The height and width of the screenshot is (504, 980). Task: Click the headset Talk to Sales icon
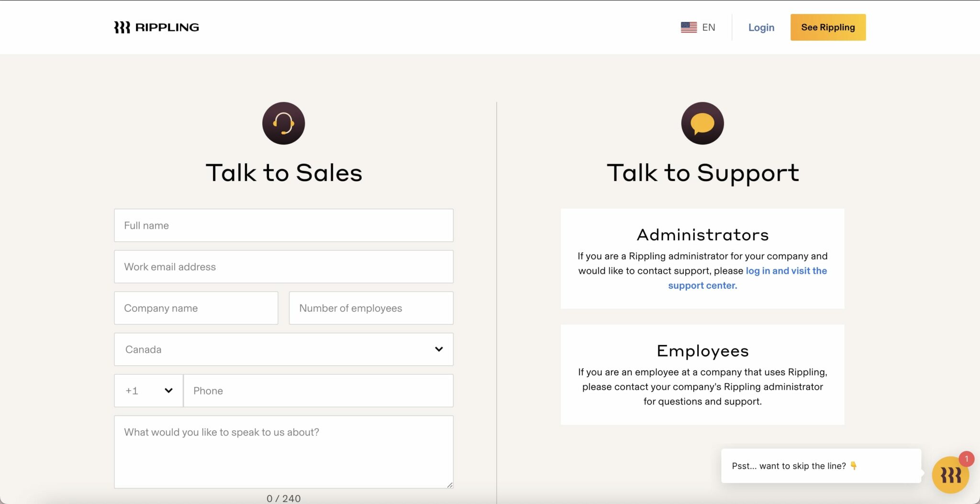[x=283, y=123]
